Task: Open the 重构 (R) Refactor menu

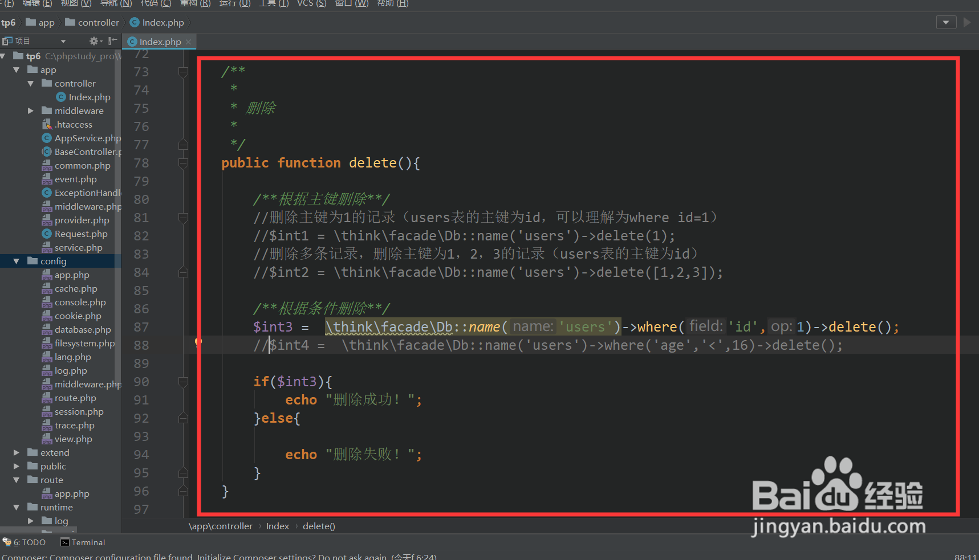Action: coord(195,3)
